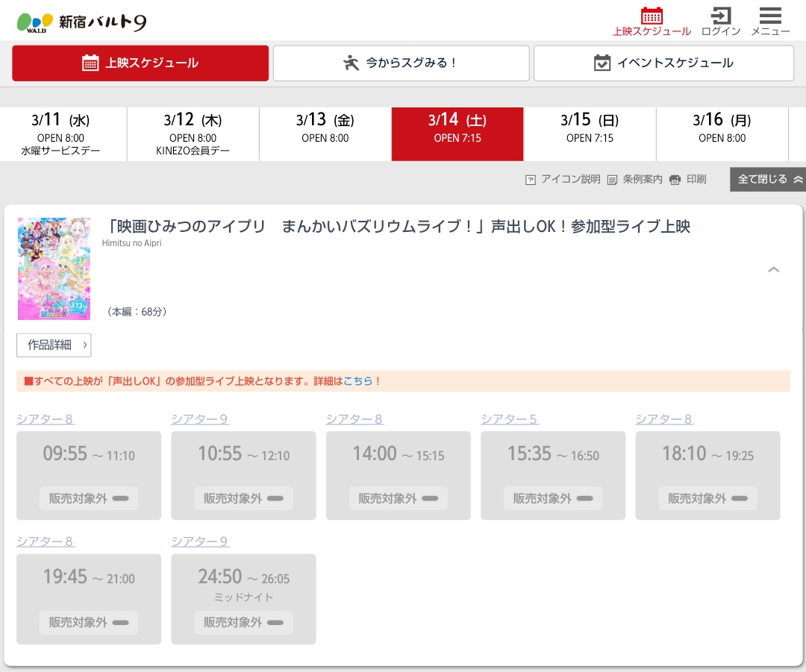Click 販売対象外 button for 19:45 showing
The width and height of the screenshot is (806, 672).
point(89,623)
